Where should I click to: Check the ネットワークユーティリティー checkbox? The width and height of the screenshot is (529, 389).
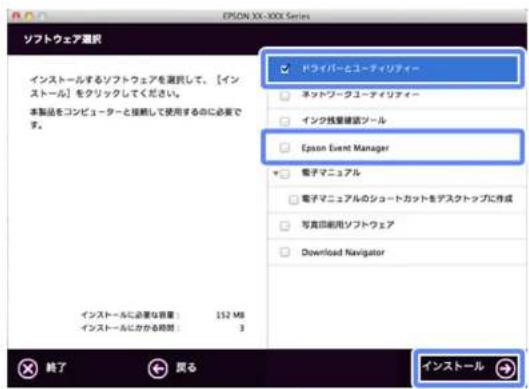click(284, 96)
